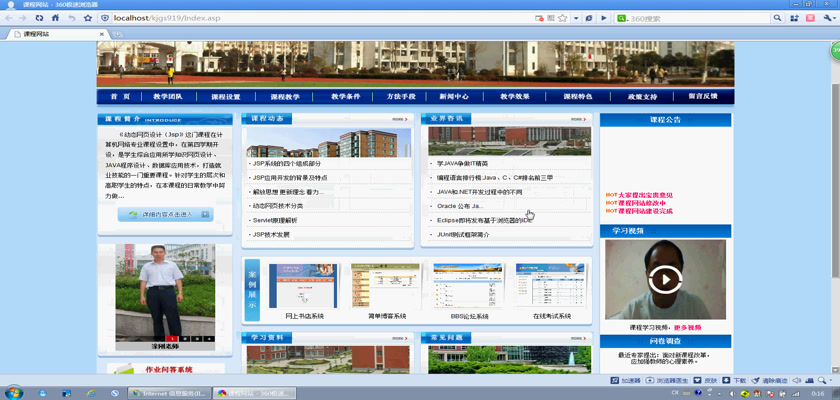The height and width of the screenshot is (400, 840).
Task: Click the address bar showing localhost URL
Action: click(x=300, y=18)
